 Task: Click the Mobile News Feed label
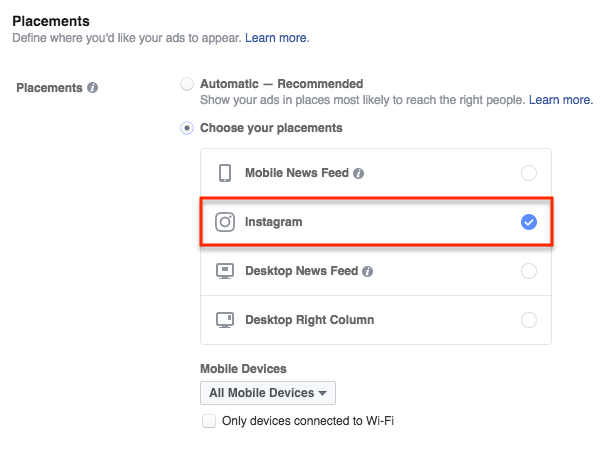click(297, 173)
